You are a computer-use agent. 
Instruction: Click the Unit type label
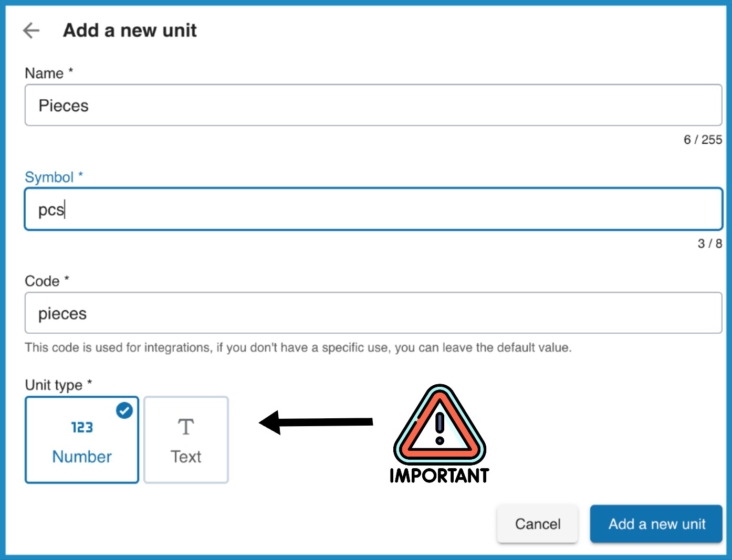[54, 385]
